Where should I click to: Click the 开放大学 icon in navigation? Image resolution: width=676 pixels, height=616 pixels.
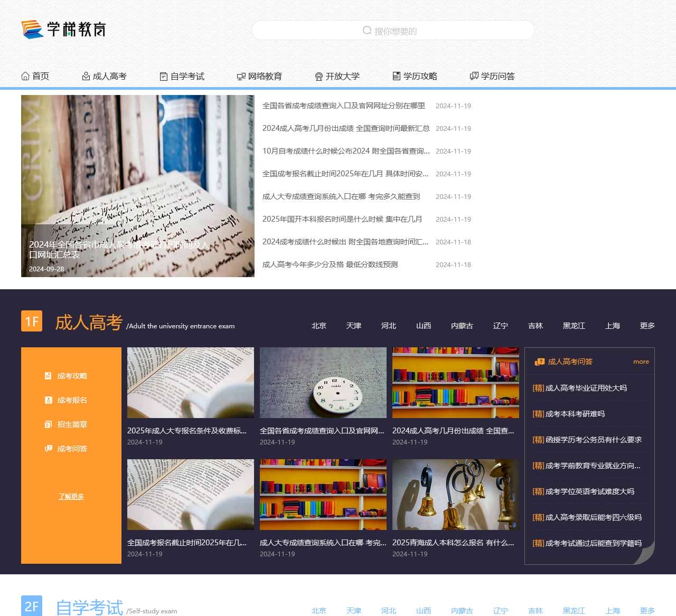tap(318, 75)
